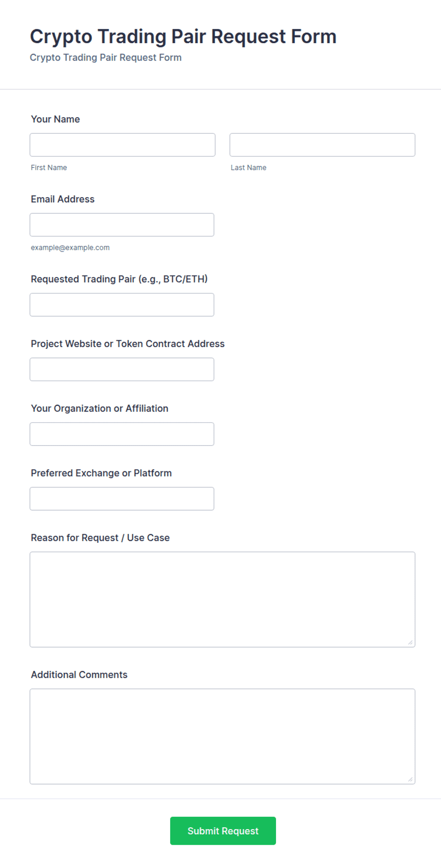Click the Reason for Request / Use Case label
Viewport: 441px width, 868px height.
point(100,538)
